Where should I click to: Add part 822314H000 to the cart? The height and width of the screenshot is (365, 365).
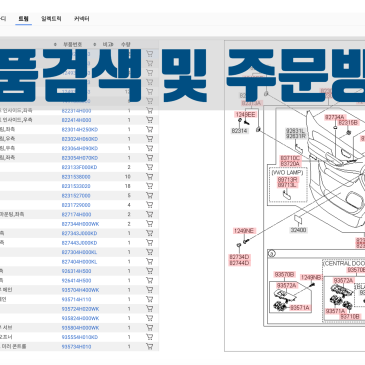point(149,111)
